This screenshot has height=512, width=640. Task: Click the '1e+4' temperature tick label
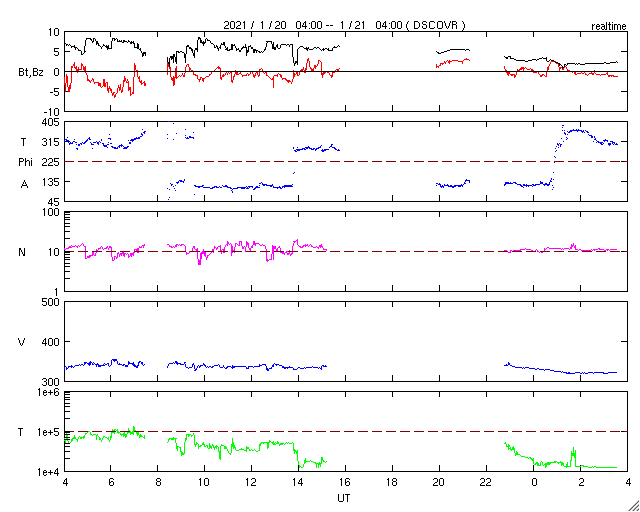(50, 472)
